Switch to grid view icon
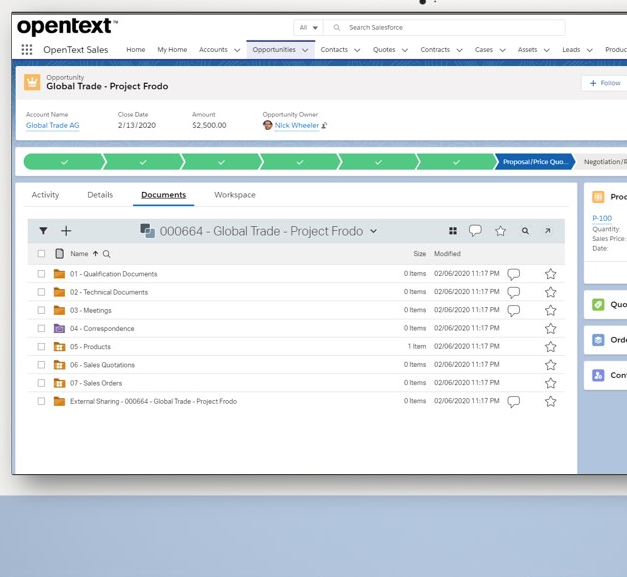Viewport: 627px width, 577px height. click(453, 231)
